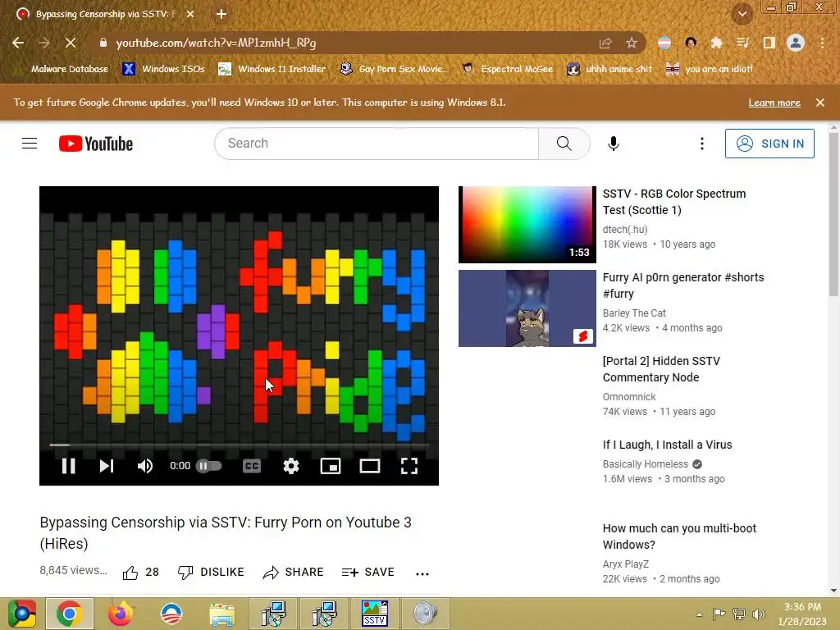This screenshot has width=840, height=630.
Task: Pause the video playback
Action: point(69,466)
